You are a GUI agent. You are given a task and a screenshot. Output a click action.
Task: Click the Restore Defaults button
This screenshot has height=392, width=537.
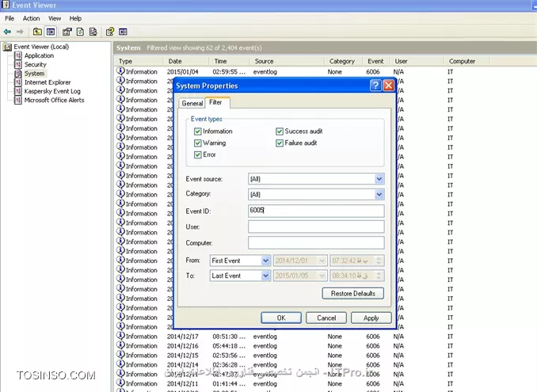353,293
